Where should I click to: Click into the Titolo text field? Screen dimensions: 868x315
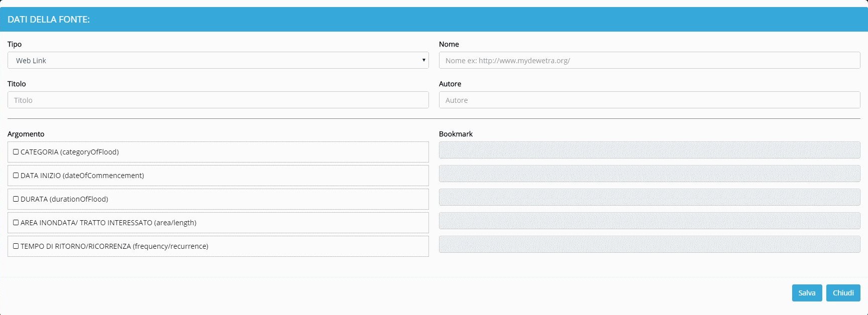point(218,100)
